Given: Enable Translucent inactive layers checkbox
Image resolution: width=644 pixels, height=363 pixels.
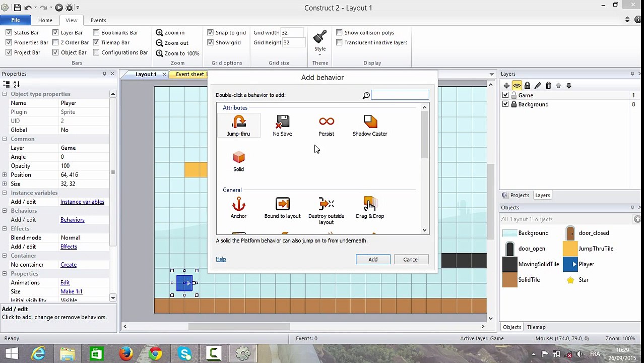Looking at the screenshot, I should 339,43.
